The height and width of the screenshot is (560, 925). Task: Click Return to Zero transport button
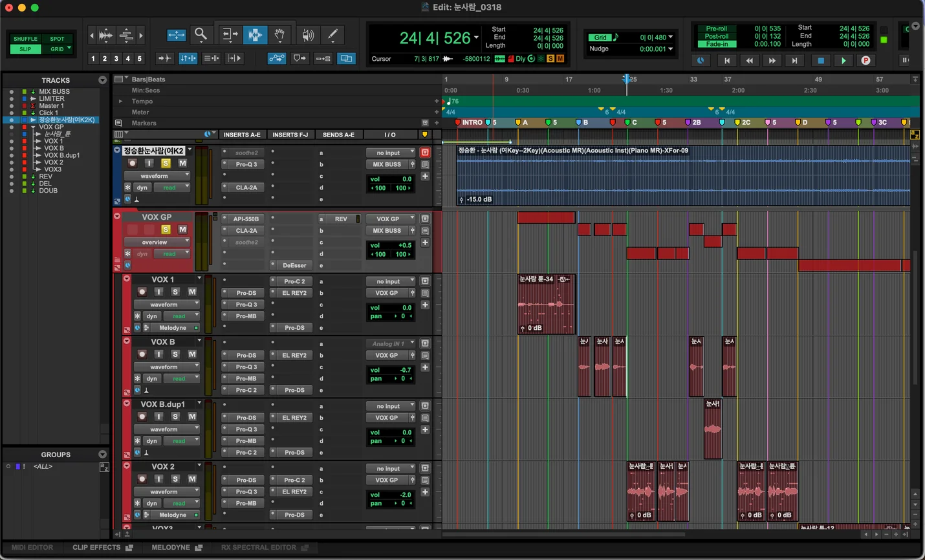coord(726,60)
